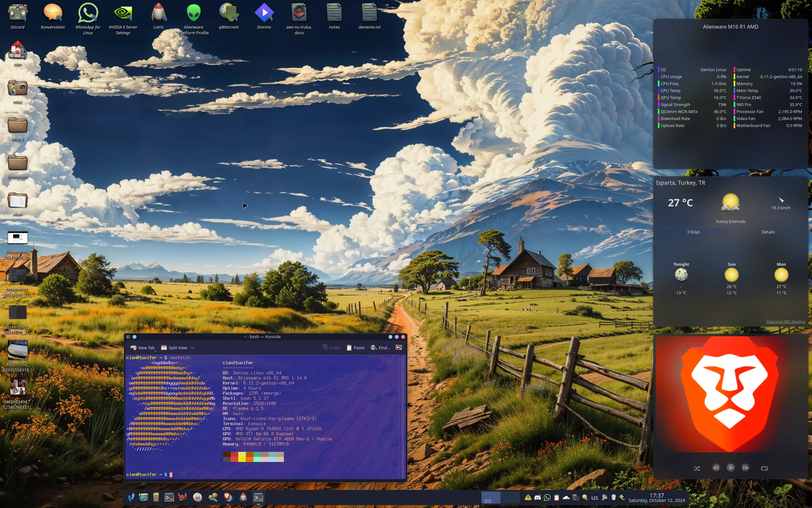Click New Tab in Konsole toolbar
This screenshot has width=812, height=508.
(x=143, y=348)
